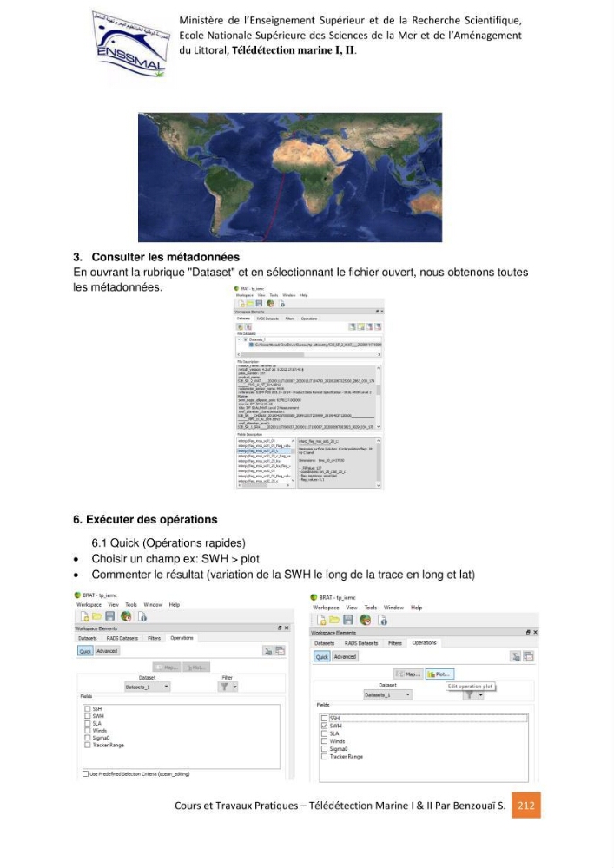Check Winds field in window with greyed Plot button
The image size is (614, 868).
tap(88, 730)
